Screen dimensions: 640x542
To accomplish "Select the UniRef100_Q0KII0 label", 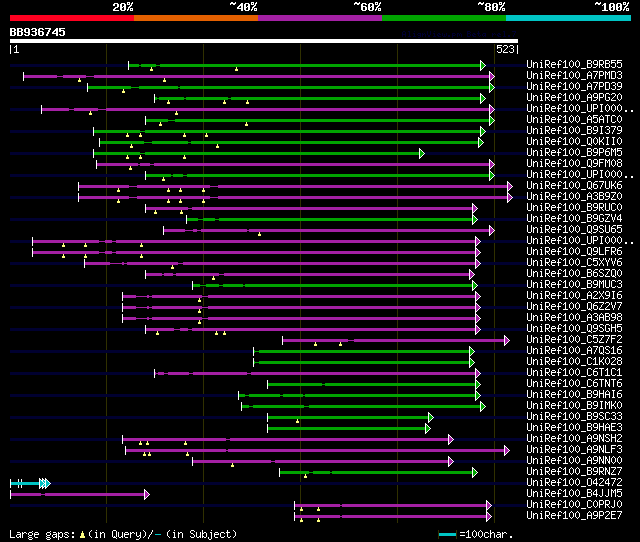I will 574,142.
